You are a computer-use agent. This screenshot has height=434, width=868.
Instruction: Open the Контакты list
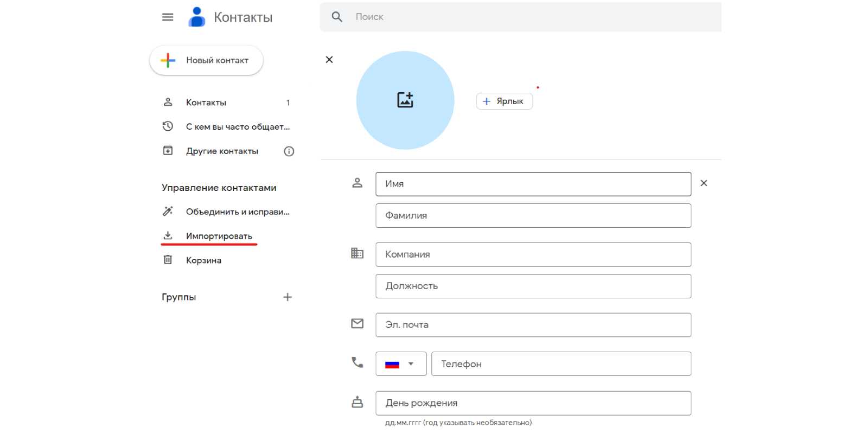coord(206,103)
